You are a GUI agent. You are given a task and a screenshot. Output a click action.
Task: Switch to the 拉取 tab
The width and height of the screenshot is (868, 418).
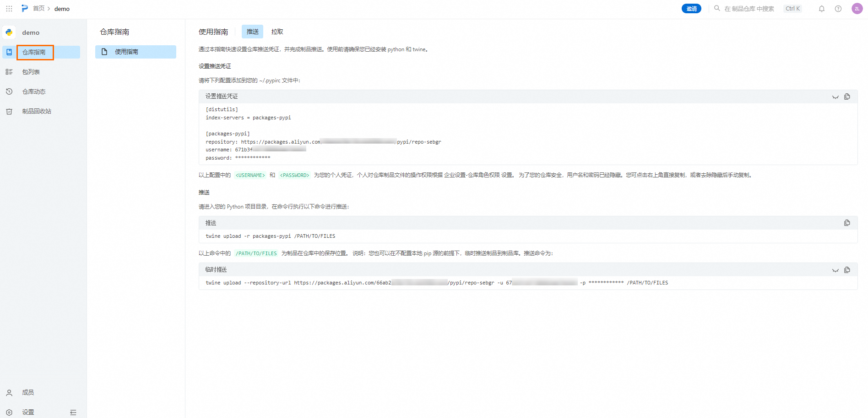[x=277, y=32]
